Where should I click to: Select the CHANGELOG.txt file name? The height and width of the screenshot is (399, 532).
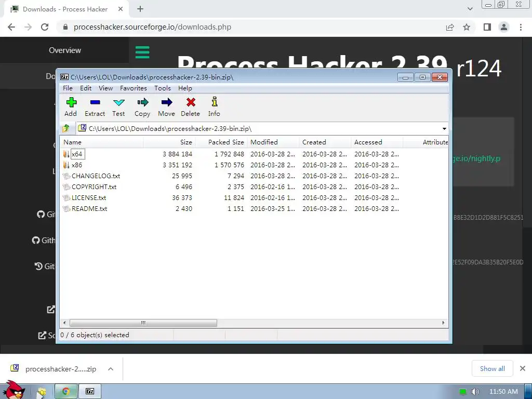[96, 176]
